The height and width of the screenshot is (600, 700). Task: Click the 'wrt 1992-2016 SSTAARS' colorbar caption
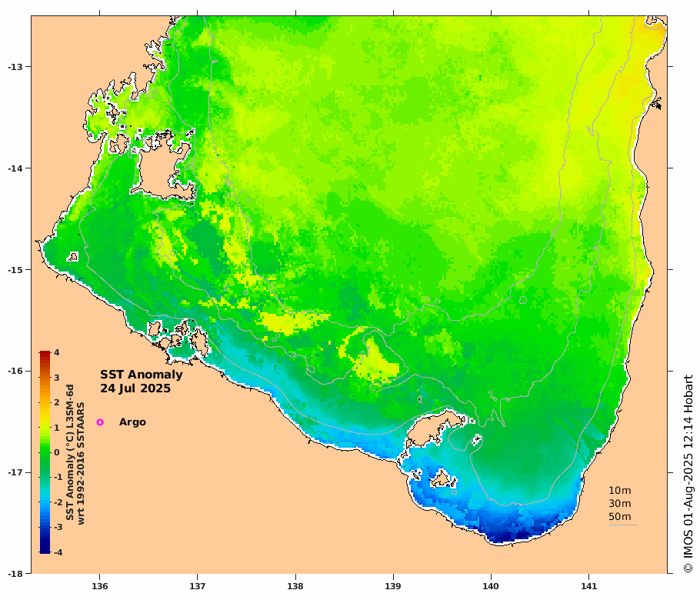pos(80,463)
